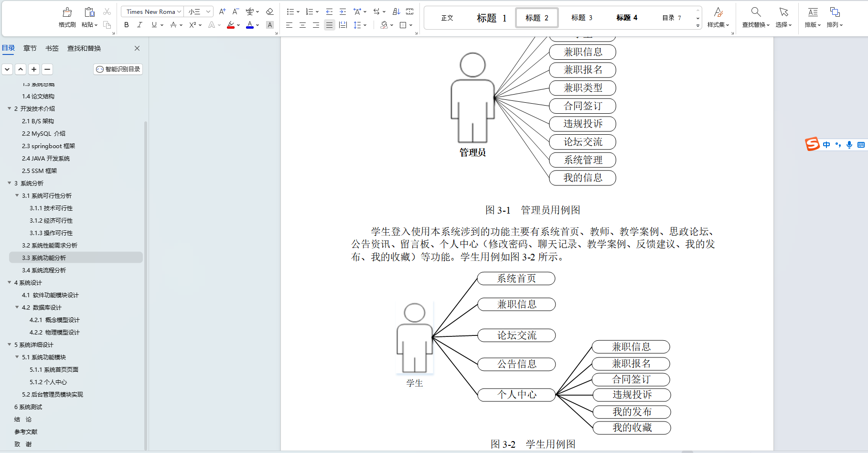Open the 排列 arrange menu

[835, 18]
